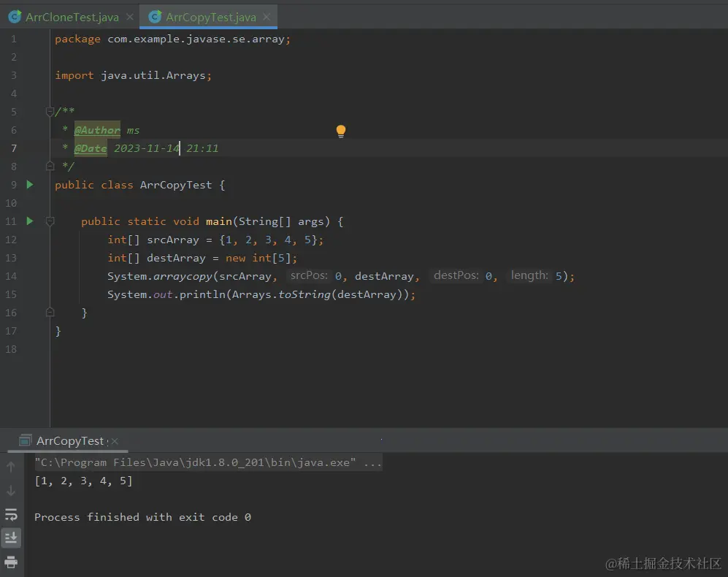Viewport: 728px width, 577px height.
Task: Click line number 7 in the gutter
Action: click(13, 148)
